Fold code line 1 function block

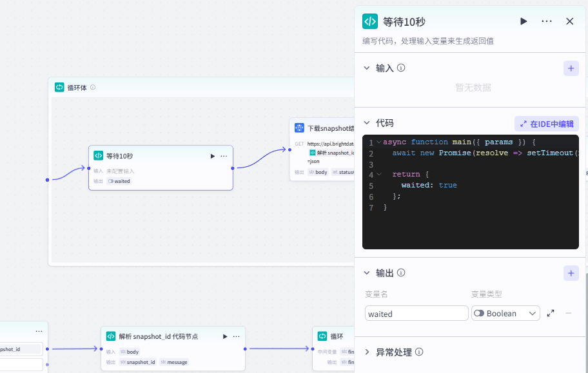click(x=379, y=142)
